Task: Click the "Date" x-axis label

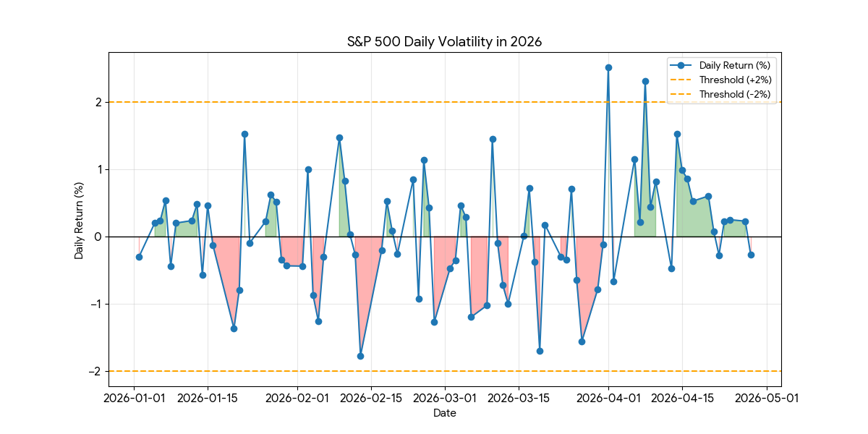Action: (444, 413)
